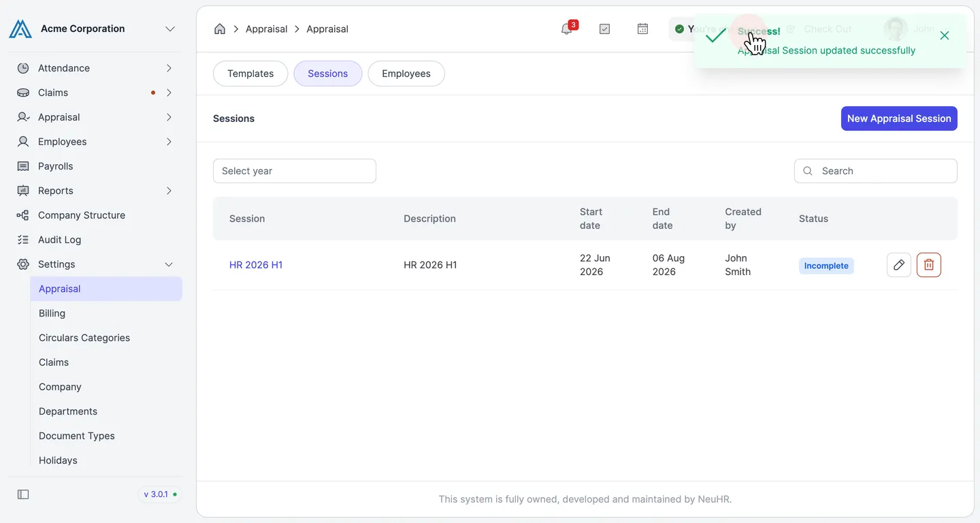Click the magnifier icon in Search field
This screenshot has height=523, width=980.
pos(808,171)
